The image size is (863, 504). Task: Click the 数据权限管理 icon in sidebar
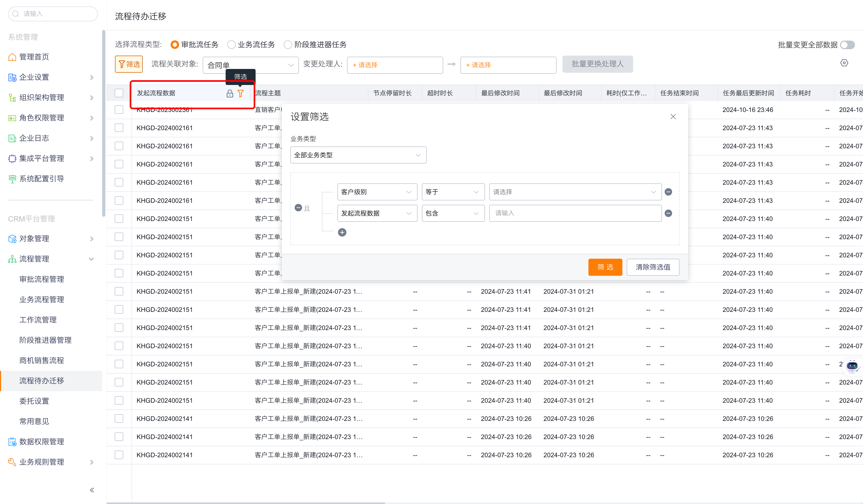pyautogui.click(x=12, y=442)
